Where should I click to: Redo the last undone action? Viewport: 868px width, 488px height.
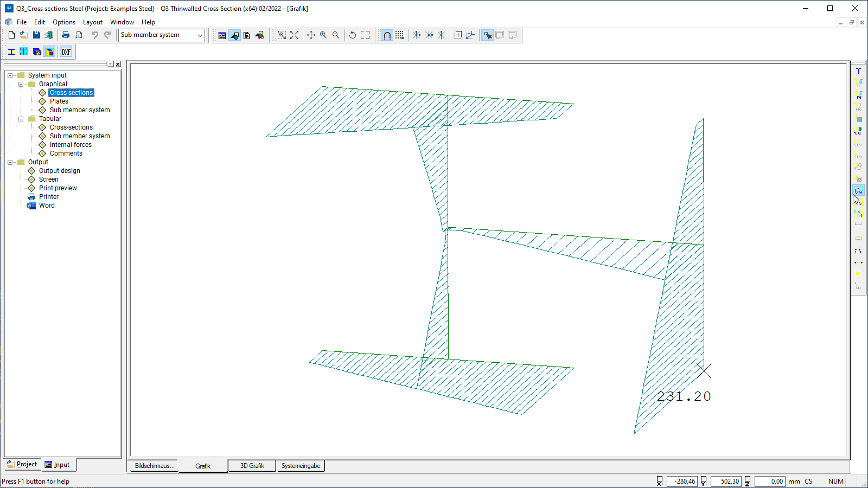click(107, 35)
